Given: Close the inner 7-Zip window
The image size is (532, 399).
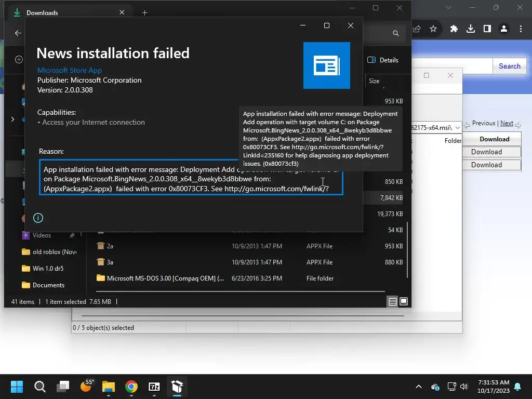Looking at the screenshot, I should 450,75.
